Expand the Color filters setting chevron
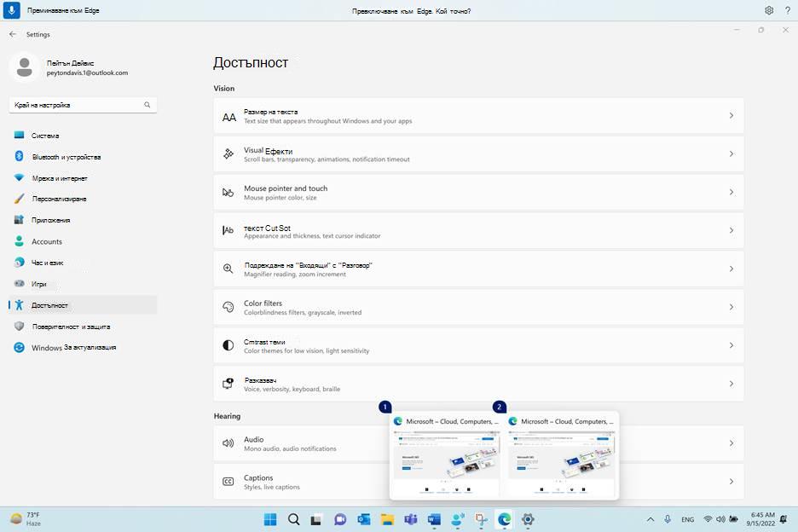 point(731,307)
